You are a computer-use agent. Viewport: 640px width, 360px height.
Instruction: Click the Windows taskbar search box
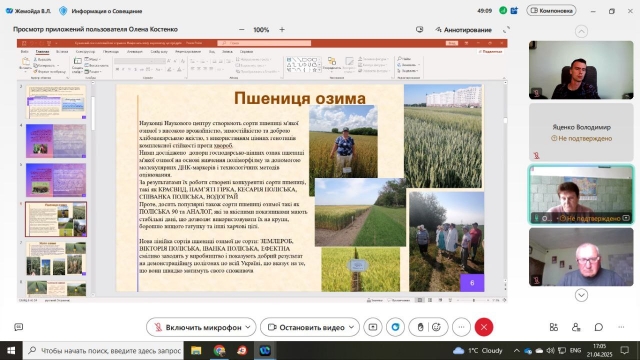point(102,351)
